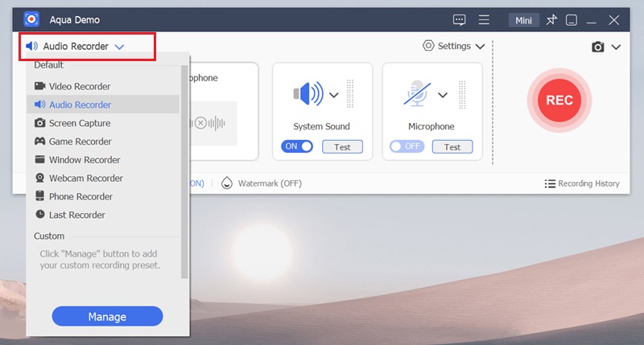Screen dimensions: 644x345
Task: Click the Game Recorder gamepad icon
Action: click(39, 141)
